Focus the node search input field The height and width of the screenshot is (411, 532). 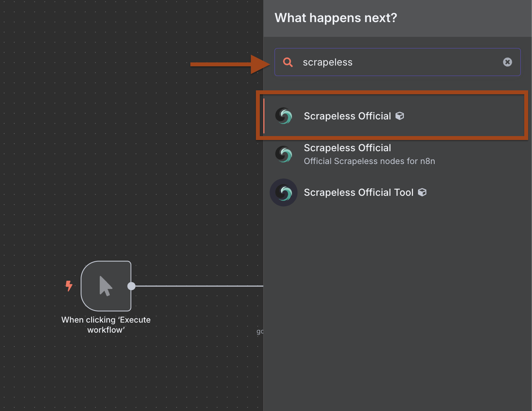point(397,62)
